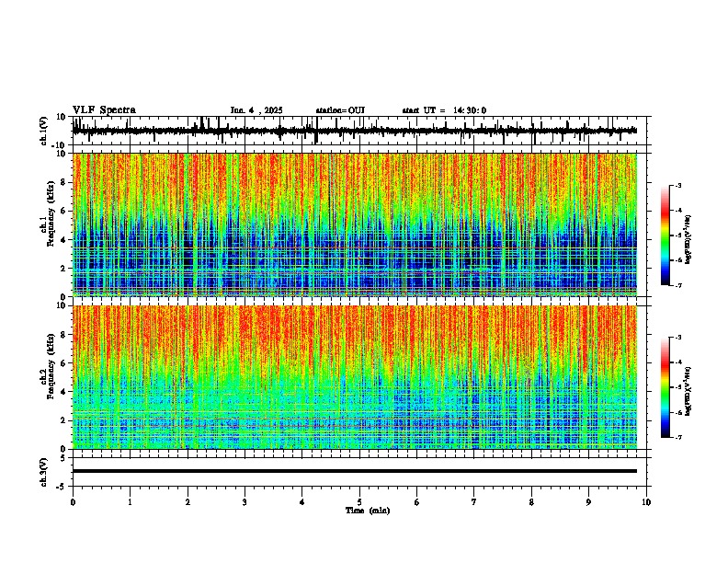Click the "-3" label on ch.2 colorbar
Screen dimensions: 728x563
pyautogui.click(x=677, y=338)
